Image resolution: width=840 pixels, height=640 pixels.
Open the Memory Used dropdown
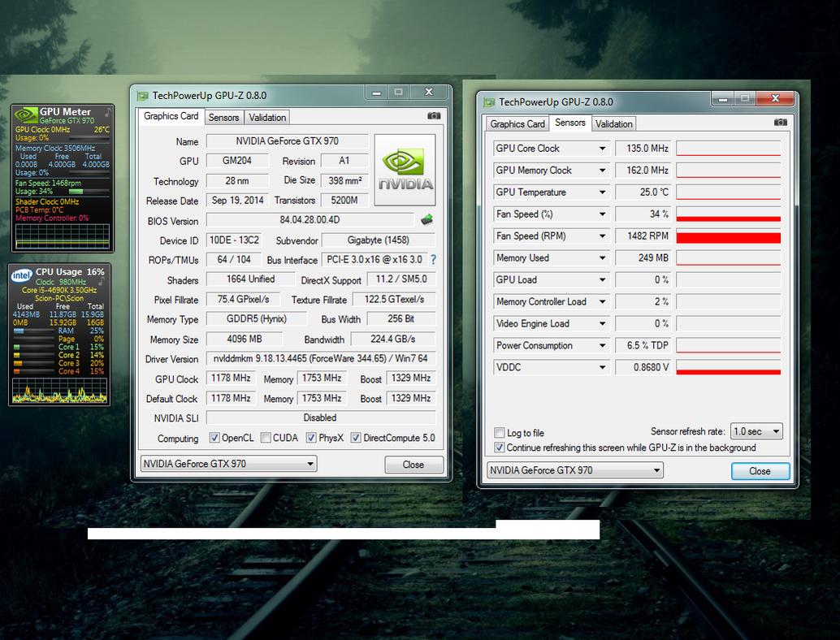click(x=602, y=258)
